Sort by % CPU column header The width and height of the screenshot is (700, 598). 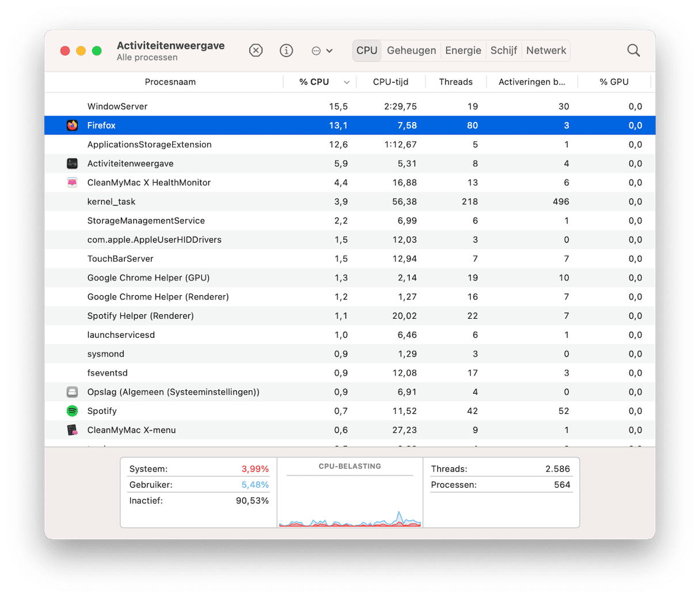coord(314,82)
